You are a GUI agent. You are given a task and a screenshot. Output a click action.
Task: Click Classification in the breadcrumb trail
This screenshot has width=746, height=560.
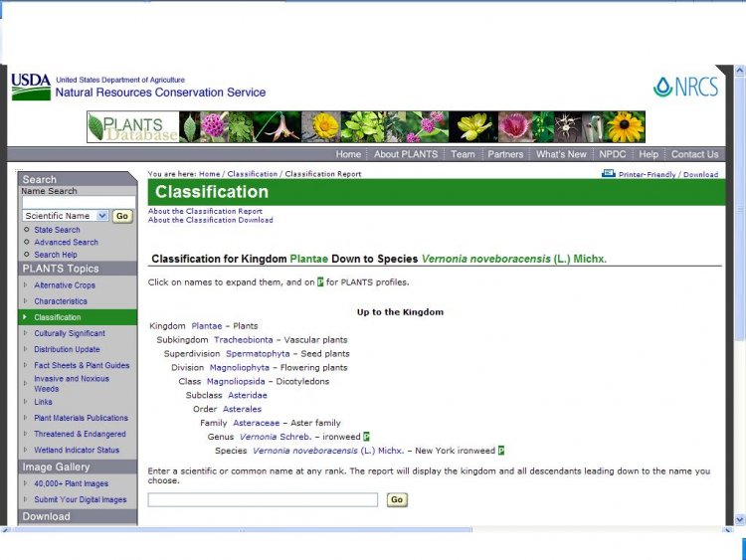pos(253,174)
